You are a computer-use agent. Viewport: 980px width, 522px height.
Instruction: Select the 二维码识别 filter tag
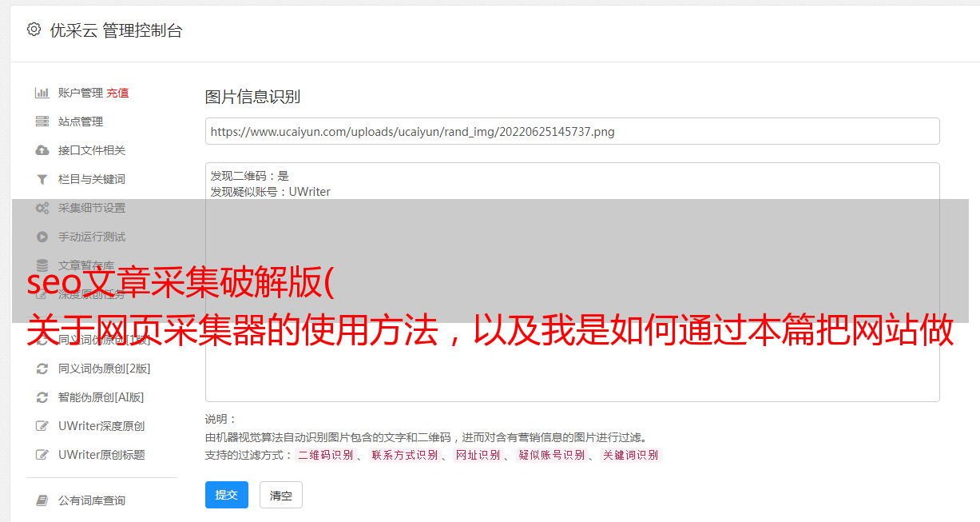point(325,455)
